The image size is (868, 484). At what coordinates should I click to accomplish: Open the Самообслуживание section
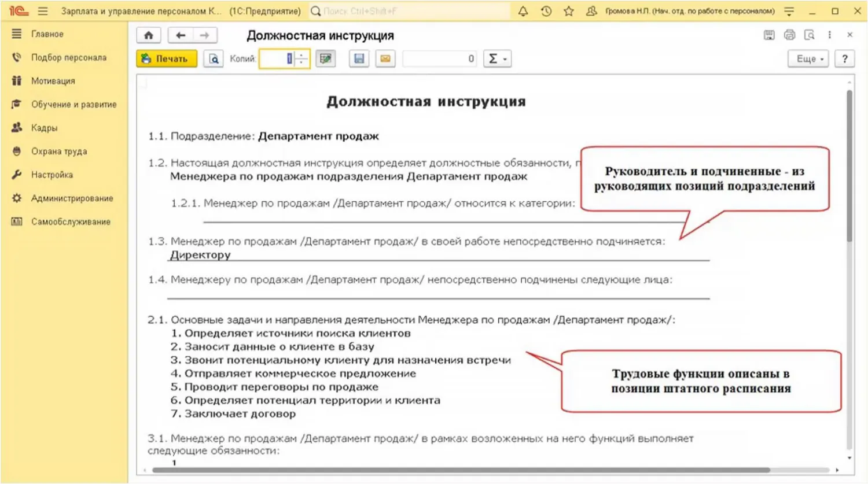point(71,221)
